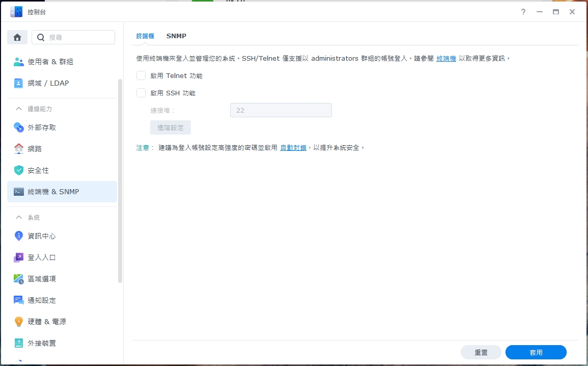Click the 連接埠 port input field

pos(281,110)
